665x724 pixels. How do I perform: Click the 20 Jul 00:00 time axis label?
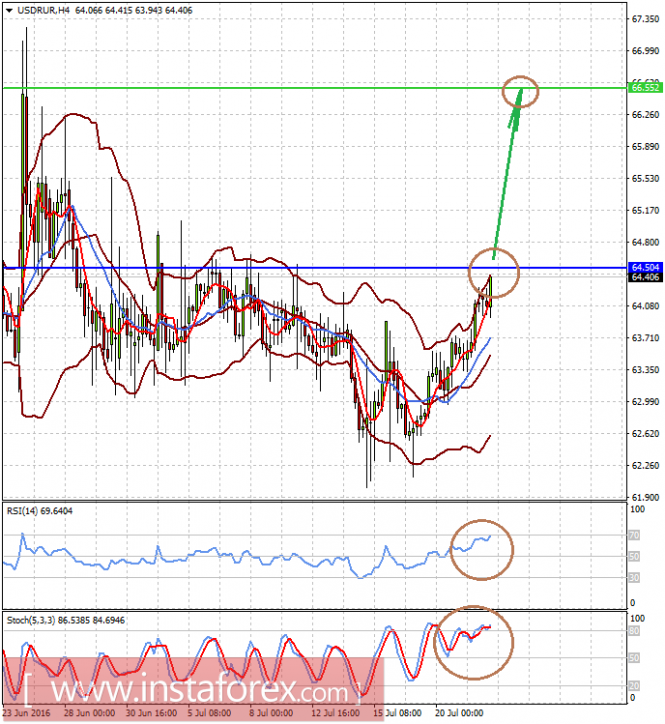pyautogui.click(x=459, y=713)
